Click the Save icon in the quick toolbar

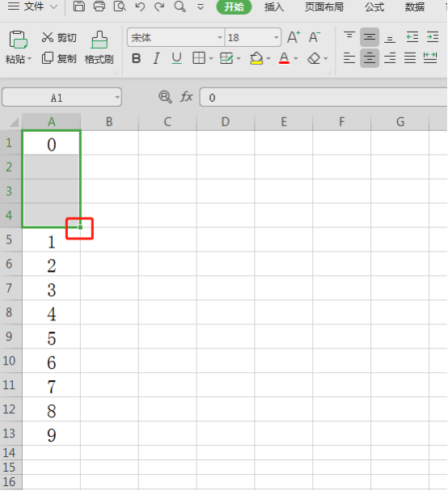click(79, 6)
